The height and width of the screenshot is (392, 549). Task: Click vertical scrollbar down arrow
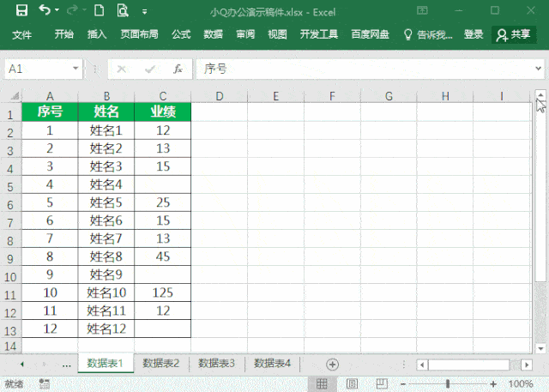(540, 348)
